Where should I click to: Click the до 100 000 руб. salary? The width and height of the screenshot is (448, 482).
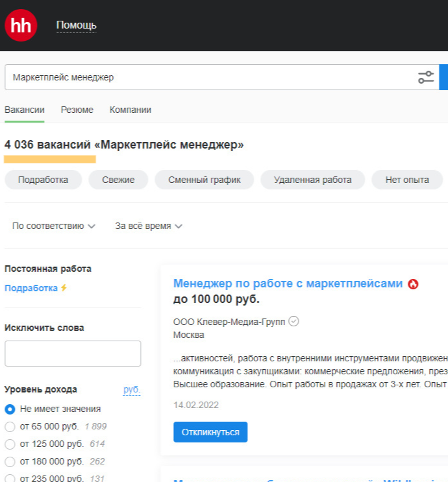coord(216,299)
